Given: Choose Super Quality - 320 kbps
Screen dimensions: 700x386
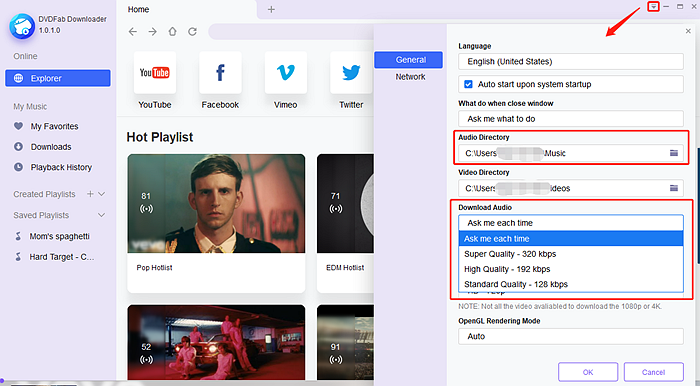Looking at the screenshot, I should coord(571,254).
